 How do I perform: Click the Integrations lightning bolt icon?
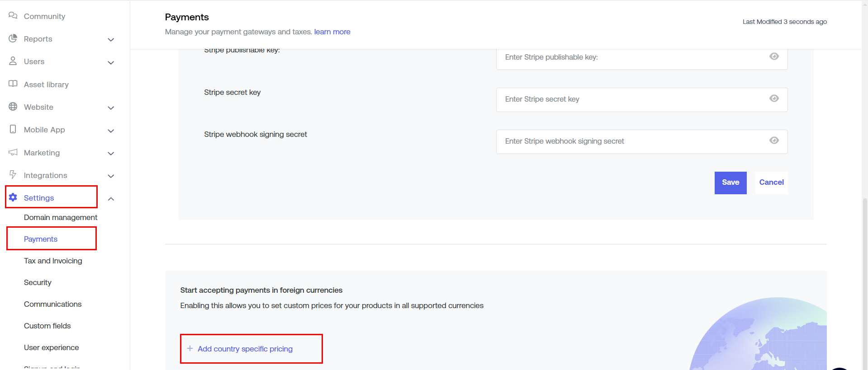click(x=13, y=175)
